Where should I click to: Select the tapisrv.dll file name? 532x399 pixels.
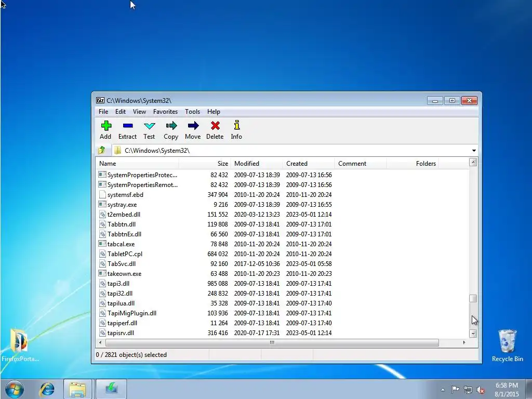121,333
